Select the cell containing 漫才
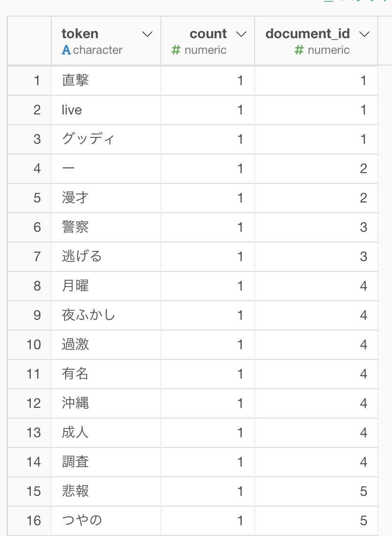Screen dimensions: 392x536 coord(106,198)
